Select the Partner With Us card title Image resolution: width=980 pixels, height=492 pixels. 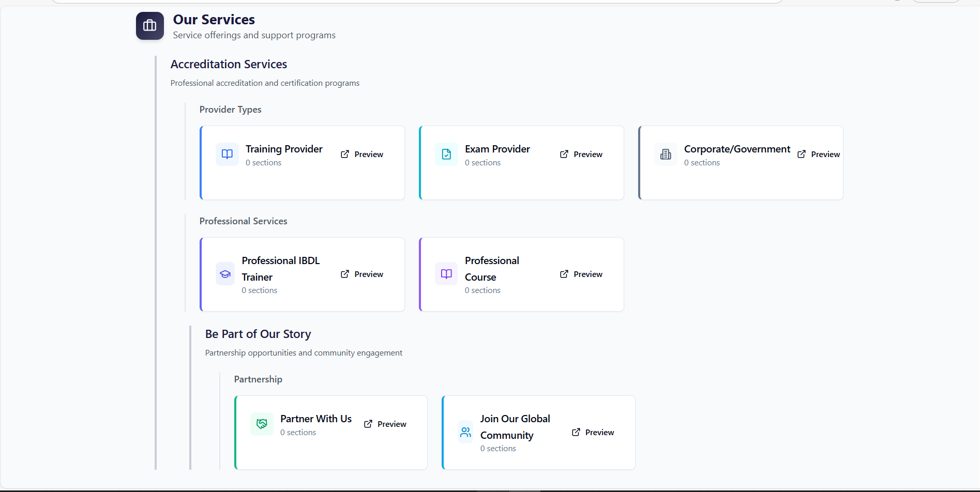[315, 419]
